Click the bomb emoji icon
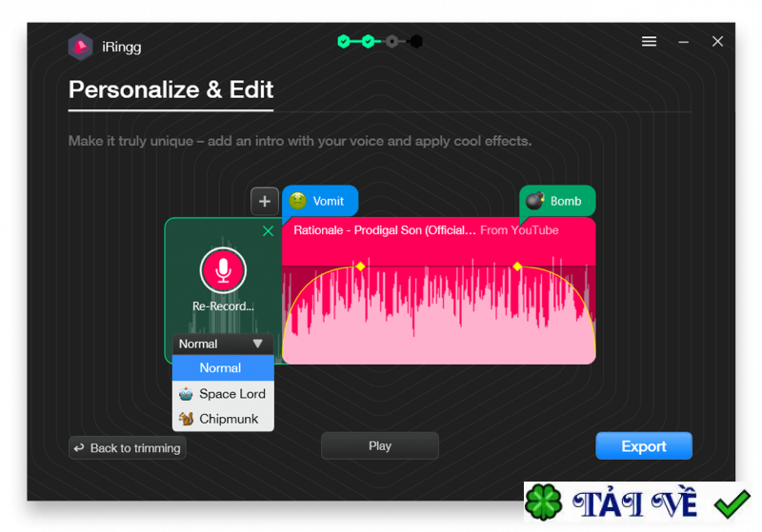The height and width of the screenshot is (532, 762). (535, 201)
